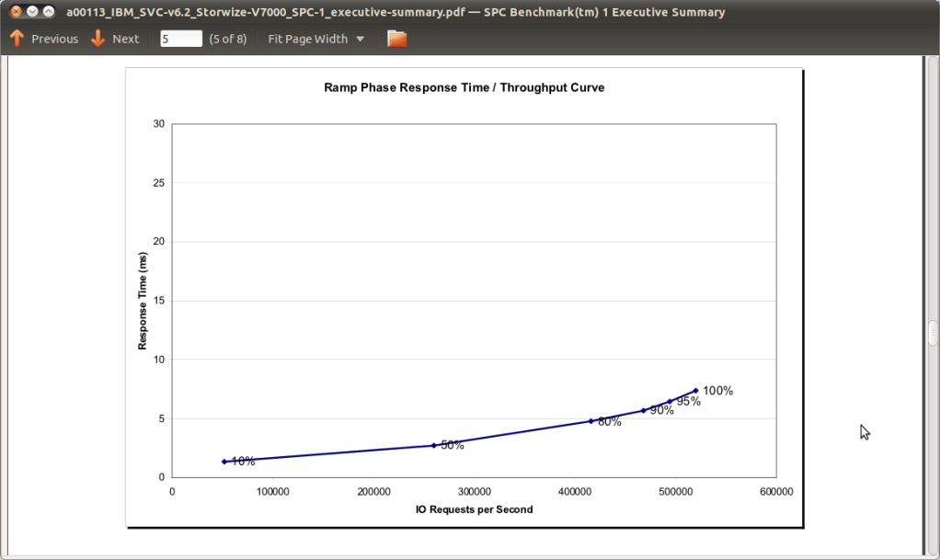Select the 50% marker on the curve
This screenshot has width=940, height=560.
point(434,445)
